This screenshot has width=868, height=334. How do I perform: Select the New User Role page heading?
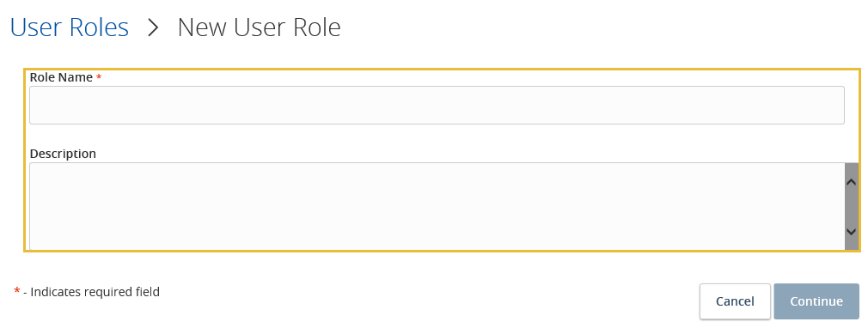click(x=259, y=27)
